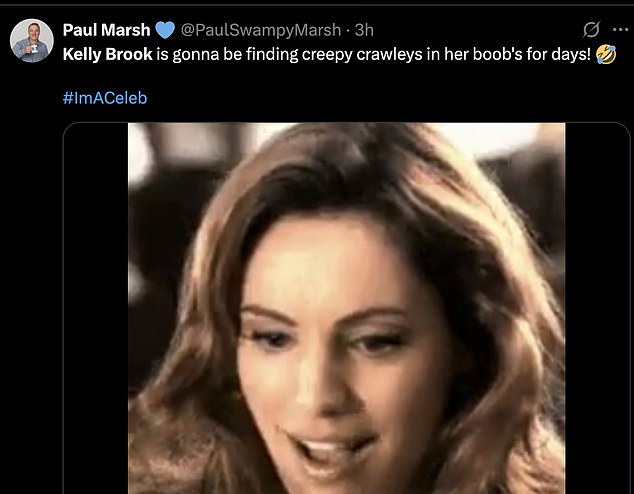Open the attached GIF of the woman
Image resolution: width=634 pixels, height=494 pixels.
point(346,308)
